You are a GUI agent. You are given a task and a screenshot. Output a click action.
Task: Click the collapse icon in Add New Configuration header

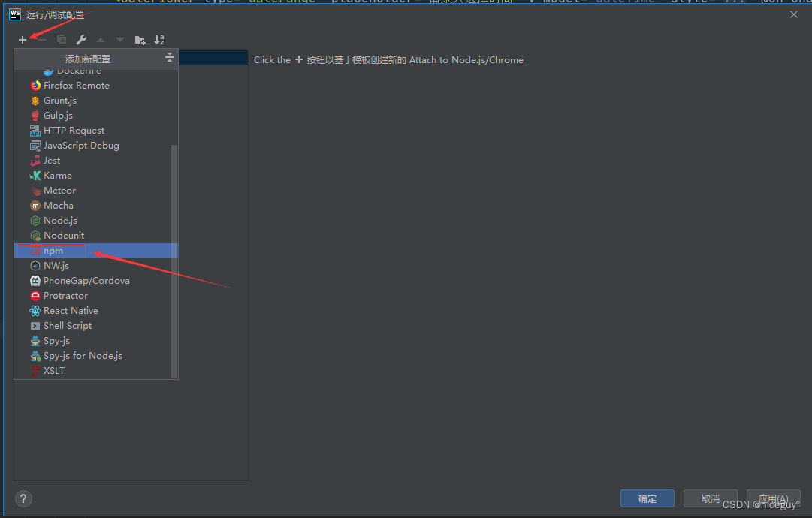click(x=169, y=58)
